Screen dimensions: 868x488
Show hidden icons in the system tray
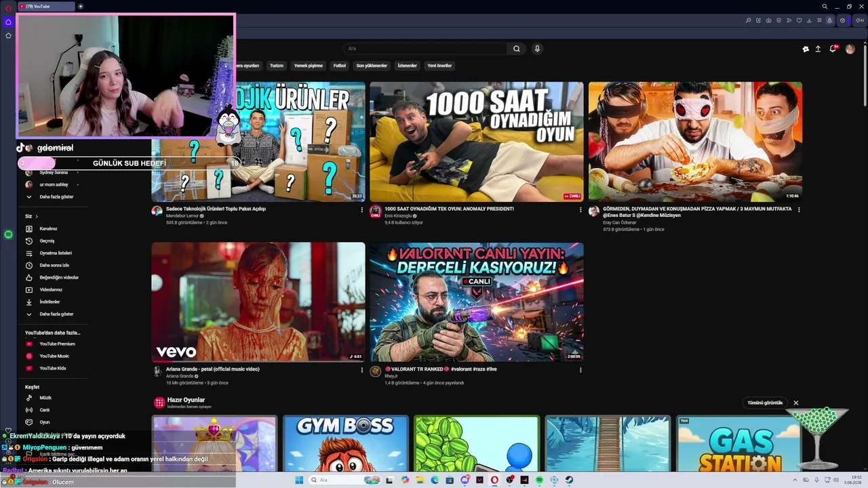coord(795,480)
